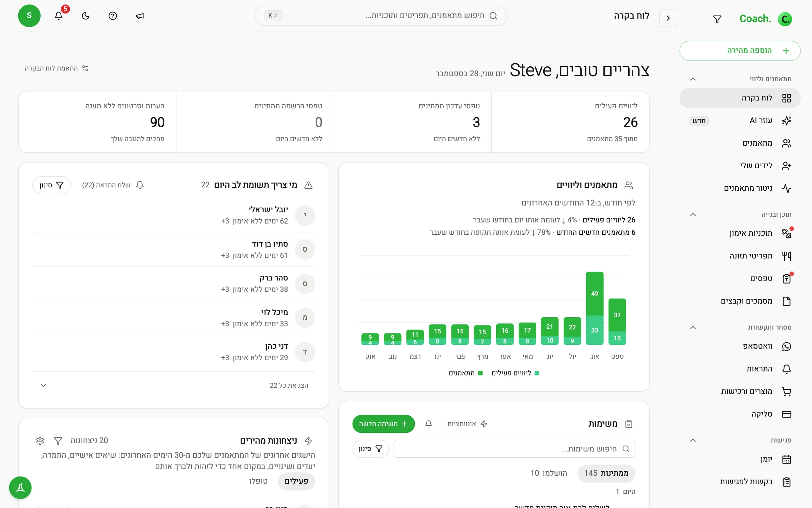Click the תוכניות אימון dumbbell icon
This screenshot has height=508, width=812.
786,233
